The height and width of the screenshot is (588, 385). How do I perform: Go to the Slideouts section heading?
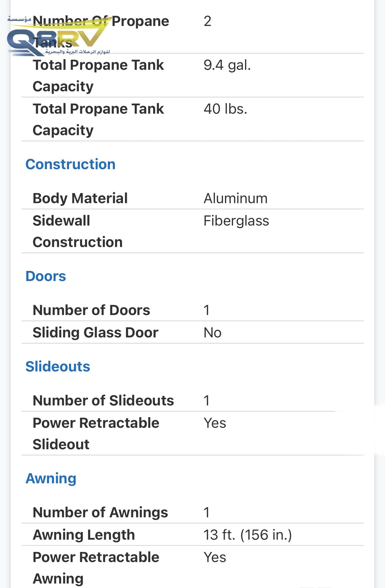pos(58,367)
